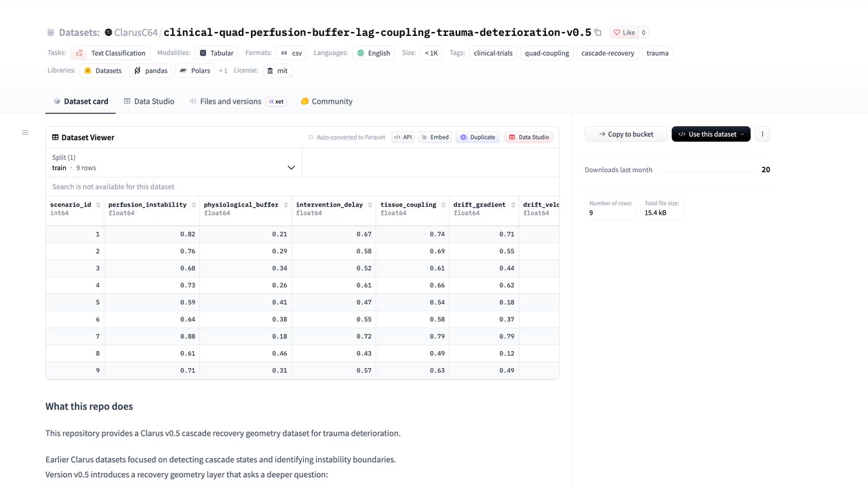The height and width of the screenshot is (488, 868).
Task: Open Data Studio from the viewer toolbar
Action: tap(529, 137)
